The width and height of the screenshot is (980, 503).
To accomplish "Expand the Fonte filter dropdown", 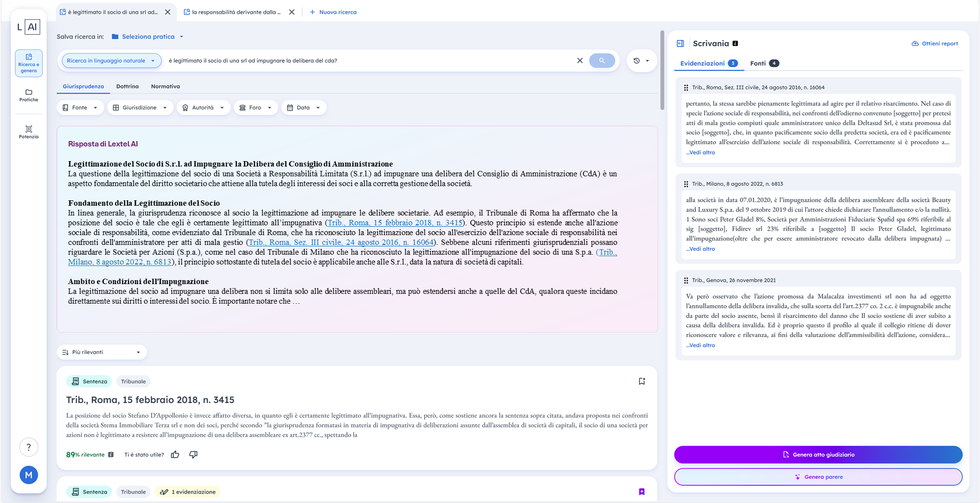I will coord(80,108).
